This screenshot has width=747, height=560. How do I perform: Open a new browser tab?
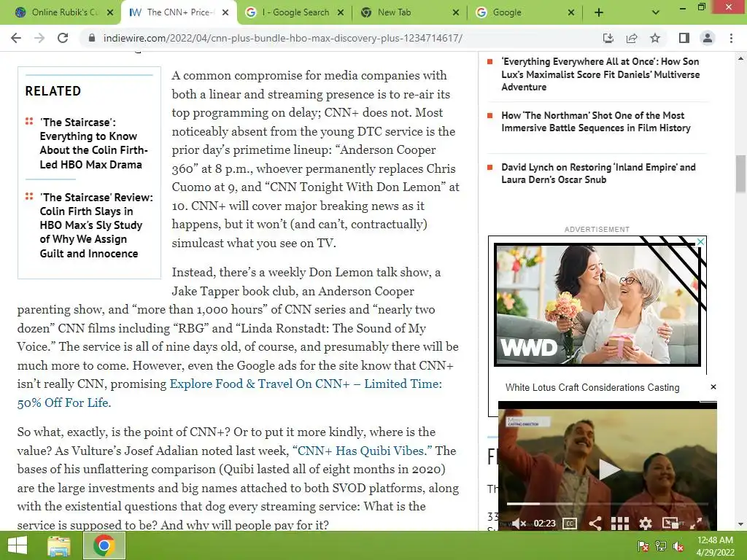(x=599, y=12)
